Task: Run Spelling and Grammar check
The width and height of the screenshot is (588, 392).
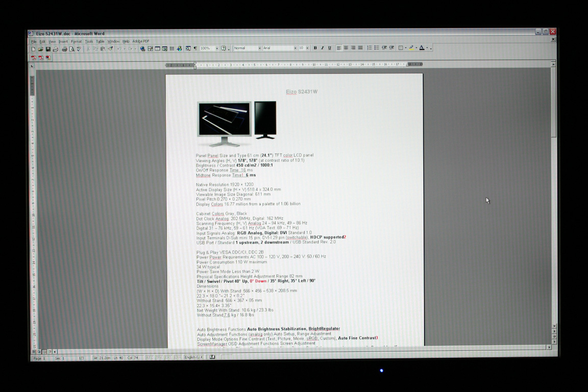Action: tap(79, 49)
